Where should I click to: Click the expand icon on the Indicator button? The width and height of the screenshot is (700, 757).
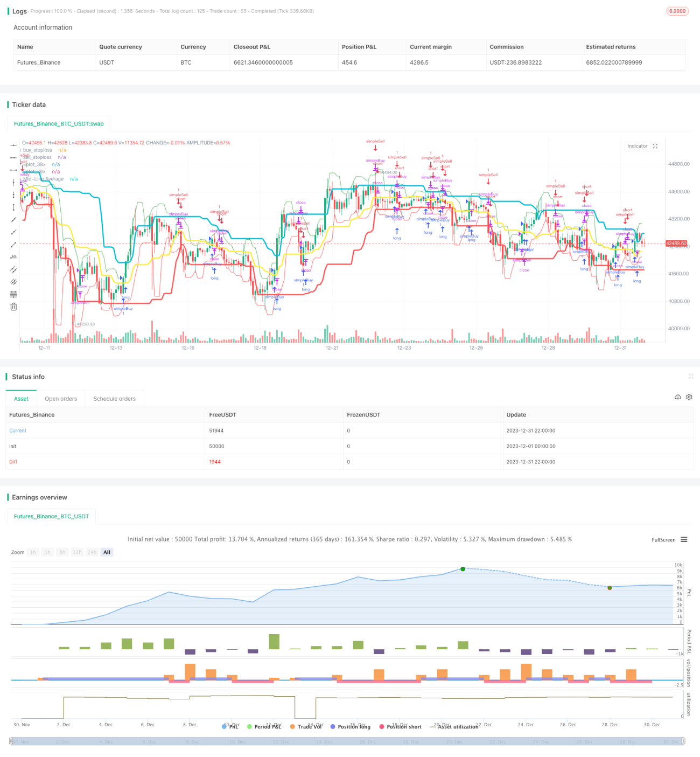[x=655, y=146]
